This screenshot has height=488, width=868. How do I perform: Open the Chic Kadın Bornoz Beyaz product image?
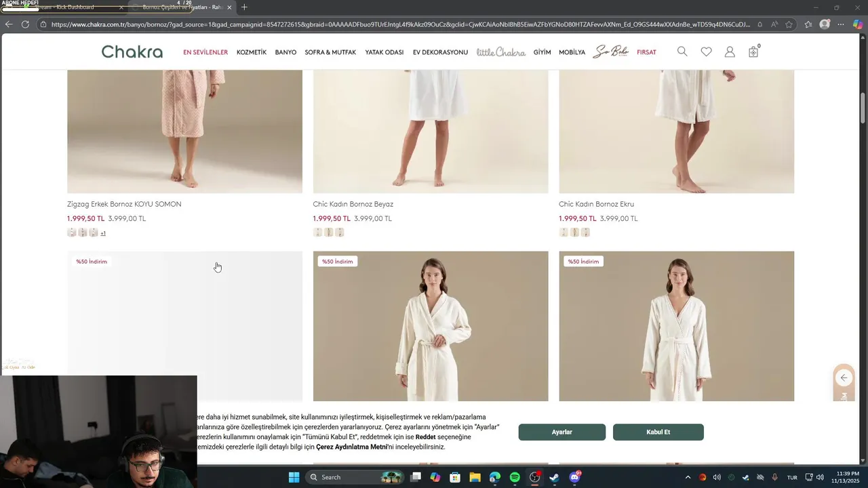[x=431, y=131]
